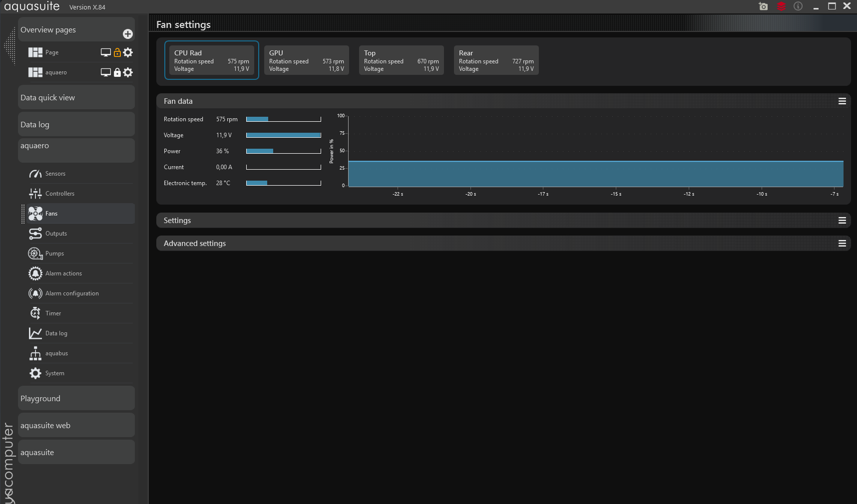Expand the Playground section

pos(76,398)
